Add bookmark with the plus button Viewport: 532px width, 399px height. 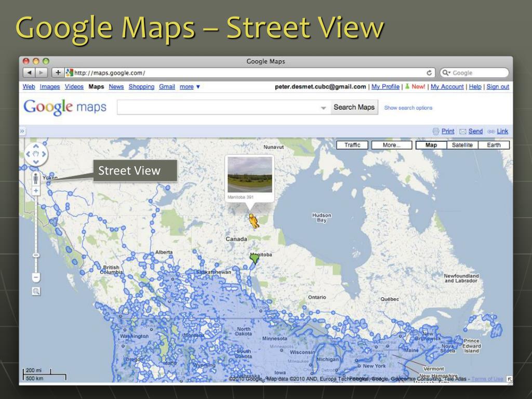click(58, 73)
